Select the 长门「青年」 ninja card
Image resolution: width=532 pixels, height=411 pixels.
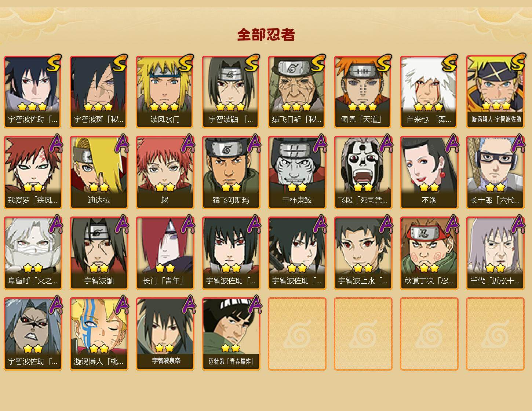click(x=165, y=253)
